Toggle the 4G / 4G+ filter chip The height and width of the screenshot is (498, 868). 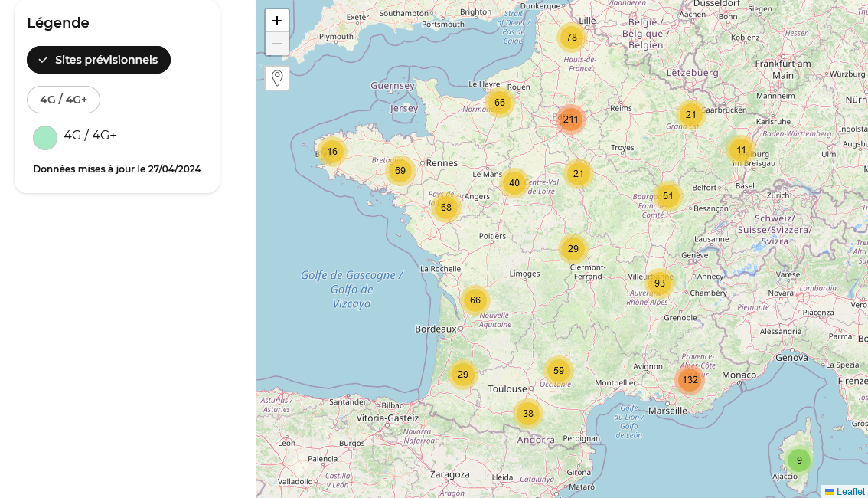pos(64,100)
